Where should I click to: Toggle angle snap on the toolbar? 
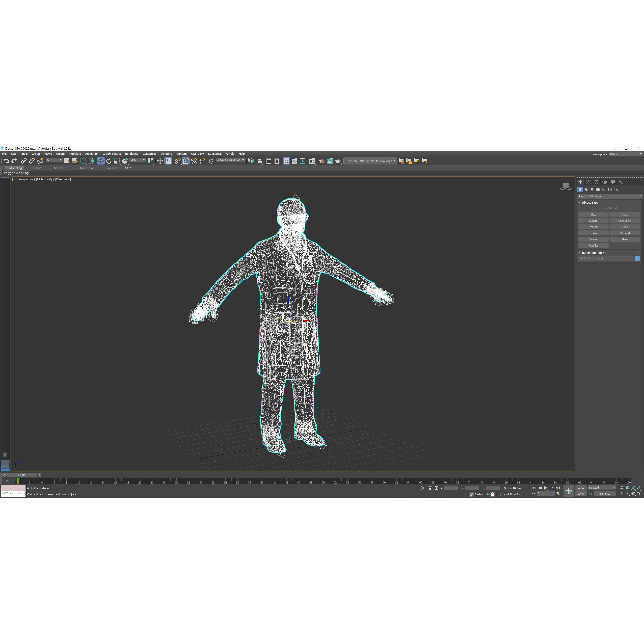(x=186, y=161)
